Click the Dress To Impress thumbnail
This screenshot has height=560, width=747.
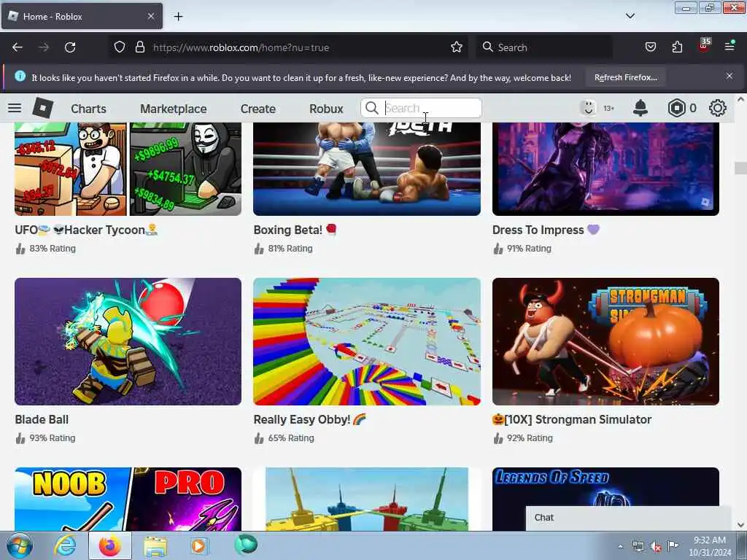click(x=605, y=169)
